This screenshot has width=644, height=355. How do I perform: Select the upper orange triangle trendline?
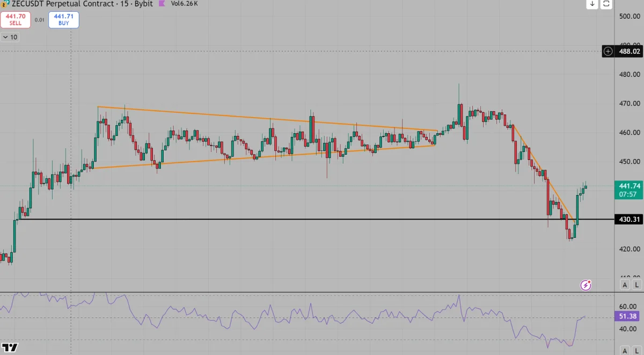(x=267, y=118)
